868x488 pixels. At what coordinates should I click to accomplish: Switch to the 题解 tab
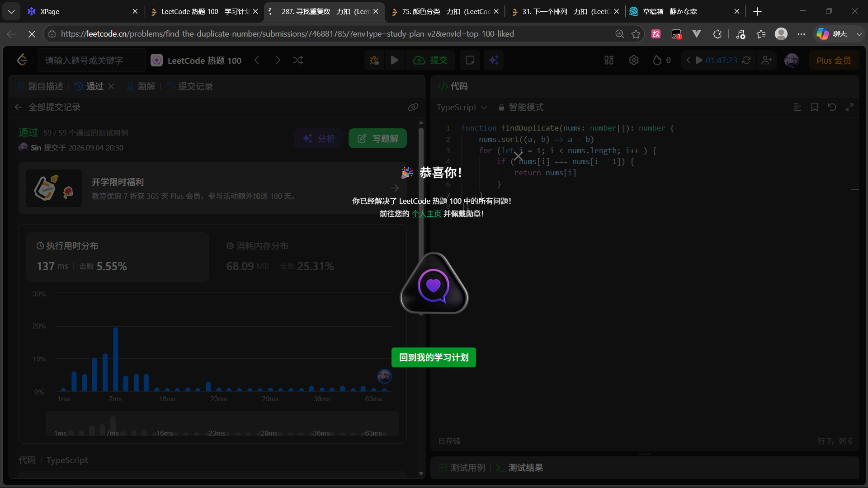[141, 86]
